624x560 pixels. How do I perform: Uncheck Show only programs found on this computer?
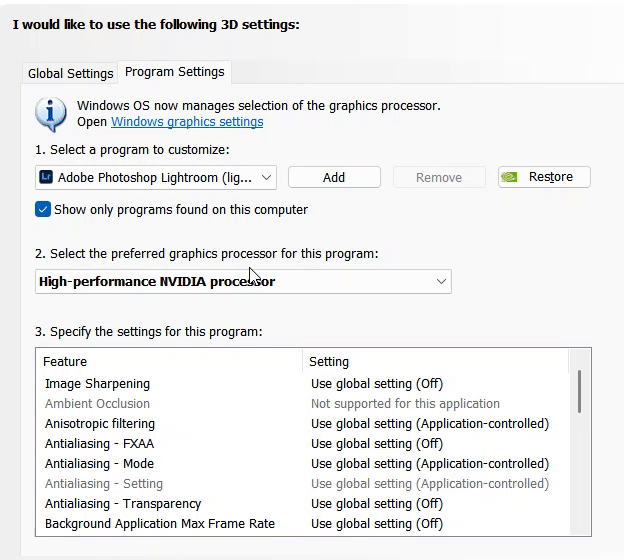pos(43,210)
